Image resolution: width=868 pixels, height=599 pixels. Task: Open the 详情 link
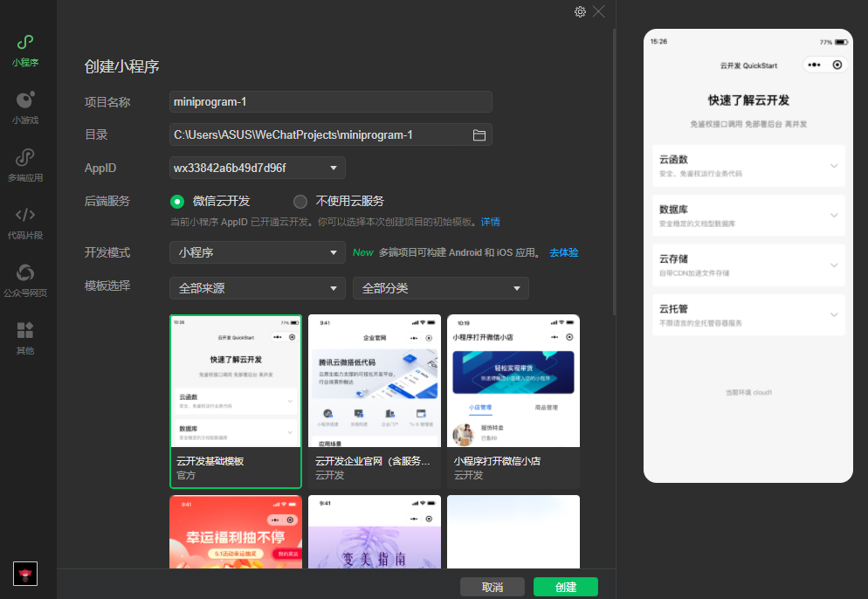coord(490,222)
